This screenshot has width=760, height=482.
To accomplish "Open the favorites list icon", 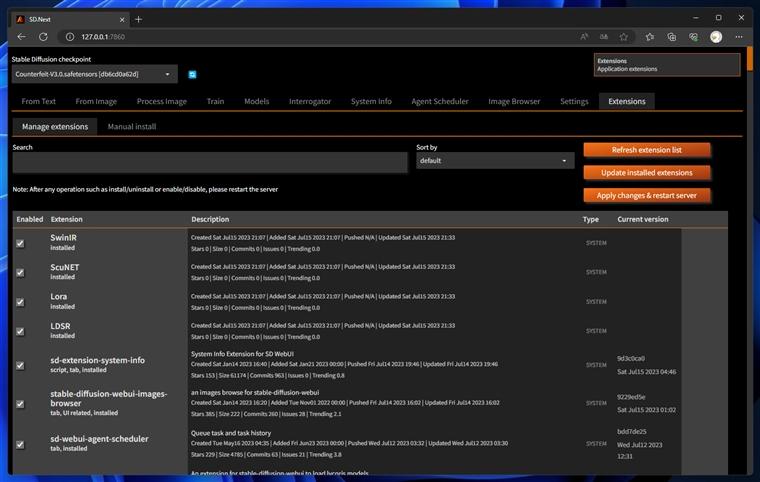I will [x=649, y=37].
